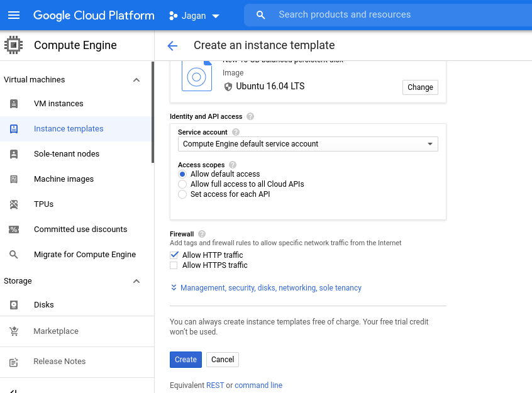Open help icon next to Firewall
This screenshot has width=532, height=393.
pyautogui.click(x=201, y=234)
